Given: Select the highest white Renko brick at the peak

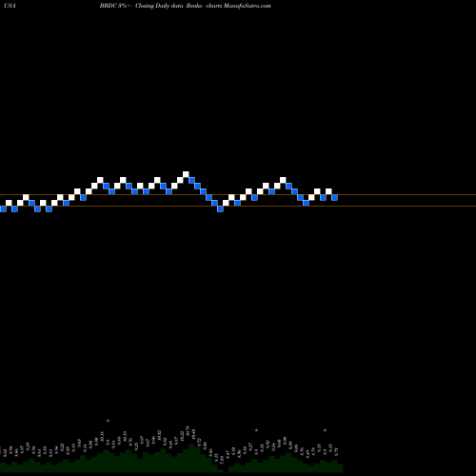Looking at the screenshot, I should coord(186,174).
